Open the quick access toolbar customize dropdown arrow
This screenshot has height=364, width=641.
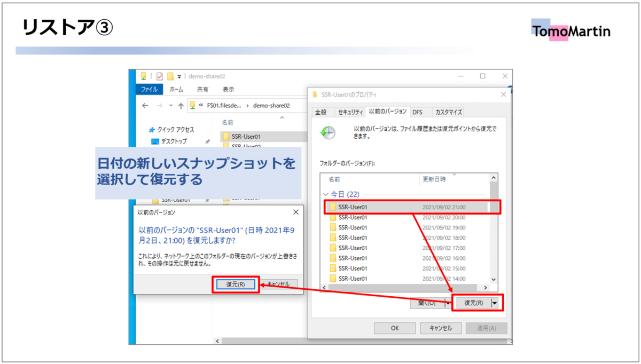click(x=179, y=77)
